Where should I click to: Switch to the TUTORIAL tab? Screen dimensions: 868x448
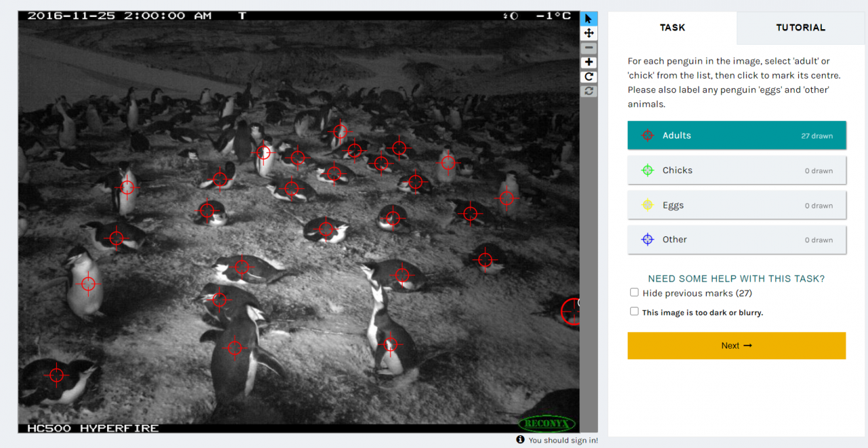coord(800,28)
